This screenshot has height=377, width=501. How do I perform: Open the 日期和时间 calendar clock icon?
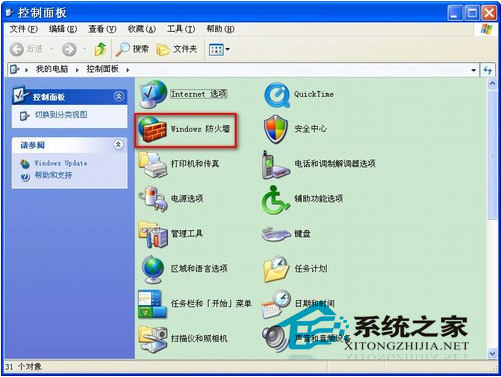coord(276,304)
